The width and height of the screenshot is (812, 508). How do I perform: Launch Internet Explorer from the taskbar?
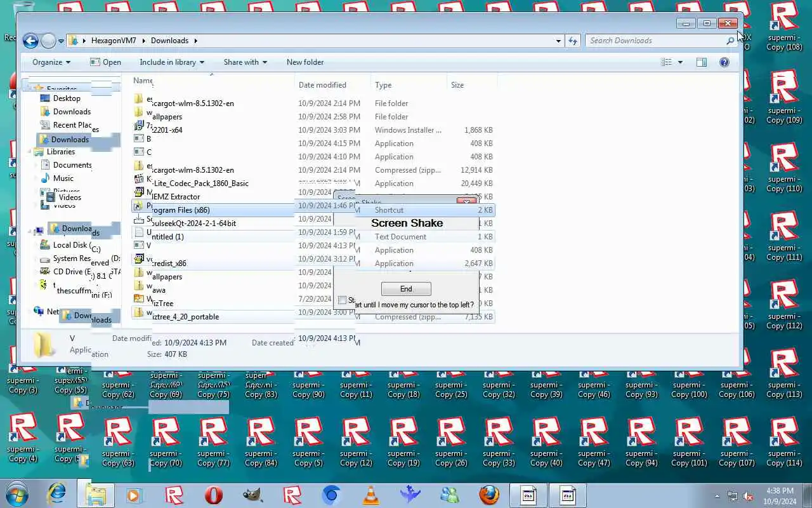click(x=56, y=494)
